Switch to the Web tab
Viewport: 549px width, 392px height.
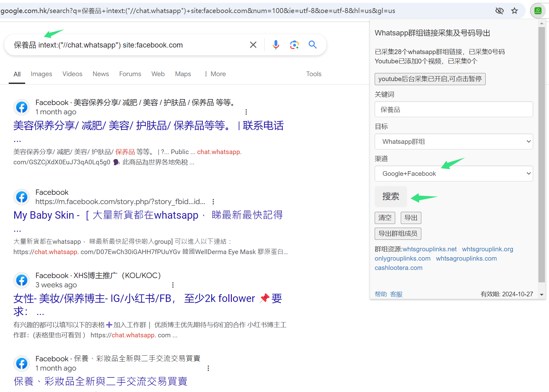pos(158,74)
